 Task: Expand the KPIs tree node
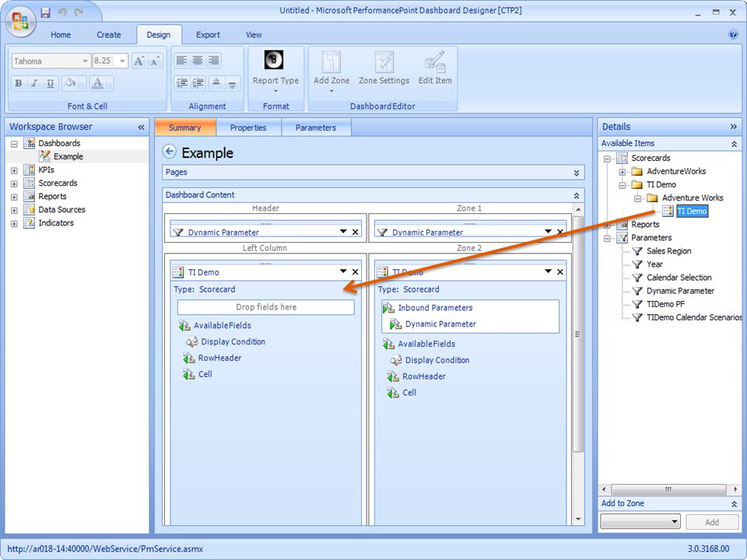(x=14, y=170)
